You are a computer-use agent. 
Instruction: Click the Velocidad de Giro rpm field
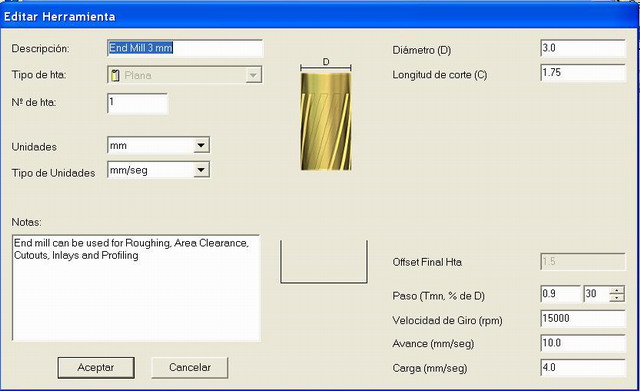click(x=583, y=318)
